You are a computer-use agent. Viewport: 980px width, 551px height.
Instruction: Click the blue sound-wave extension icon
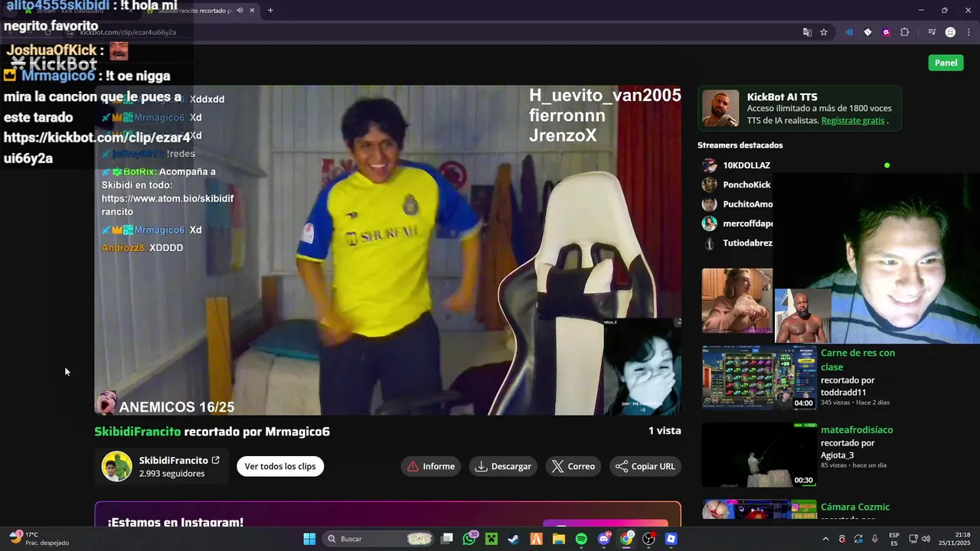849,32
